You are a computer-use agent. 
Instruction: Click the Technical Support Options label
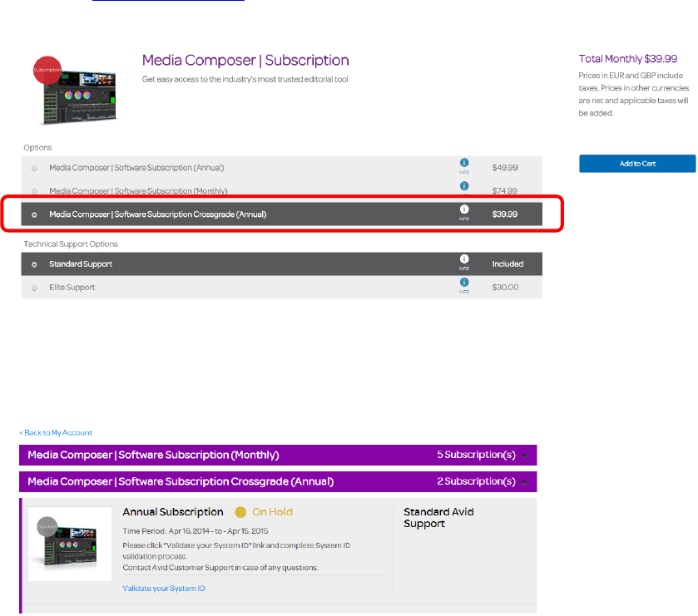coord(71,244)
